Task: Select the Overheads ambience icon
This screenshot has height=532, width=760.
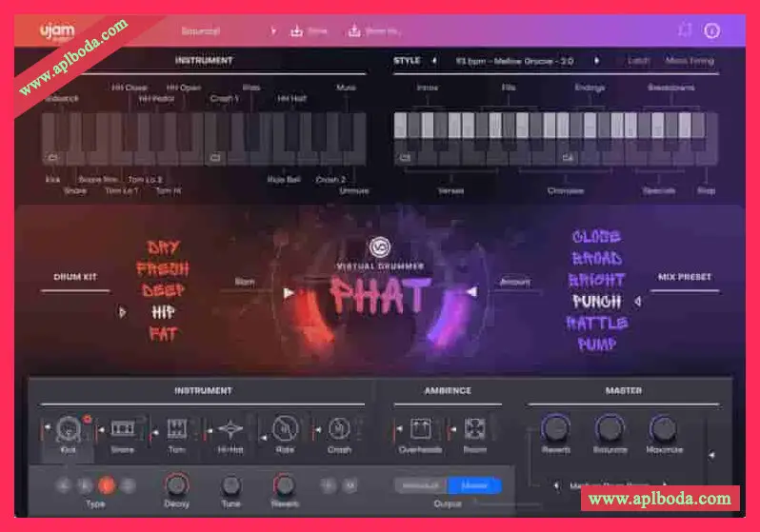Action: pos(420,429)
